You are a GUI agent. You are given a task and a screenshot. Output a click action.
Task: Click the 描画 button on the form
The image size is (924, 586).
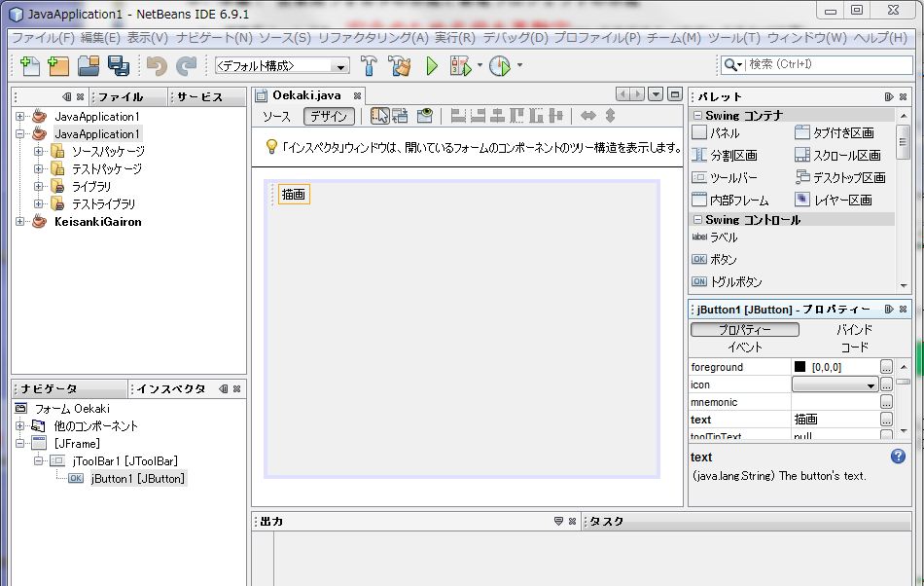tap(294, 195)
